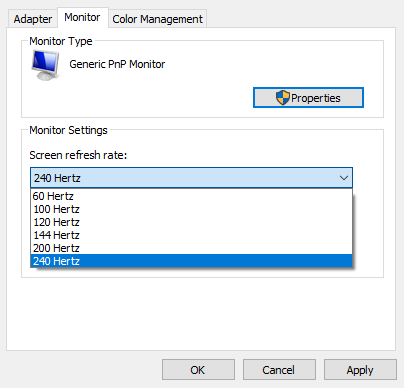Select the highlighted 240 Hertz item in the list
Viewport: 404px width, 388px height.
pos(191,261)
